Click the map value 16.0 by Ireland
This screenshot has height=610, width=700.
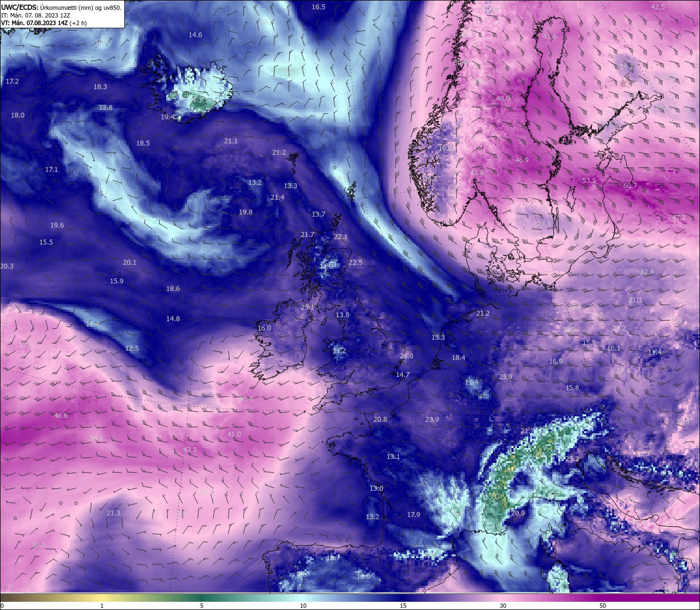pos(264,328)
